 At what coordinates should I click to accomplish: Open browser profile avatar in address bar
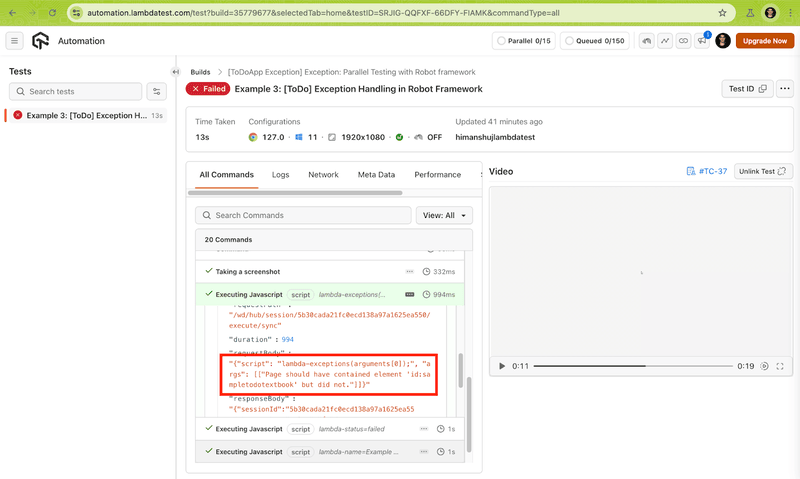pyautogui.click(x=770, y=13)
